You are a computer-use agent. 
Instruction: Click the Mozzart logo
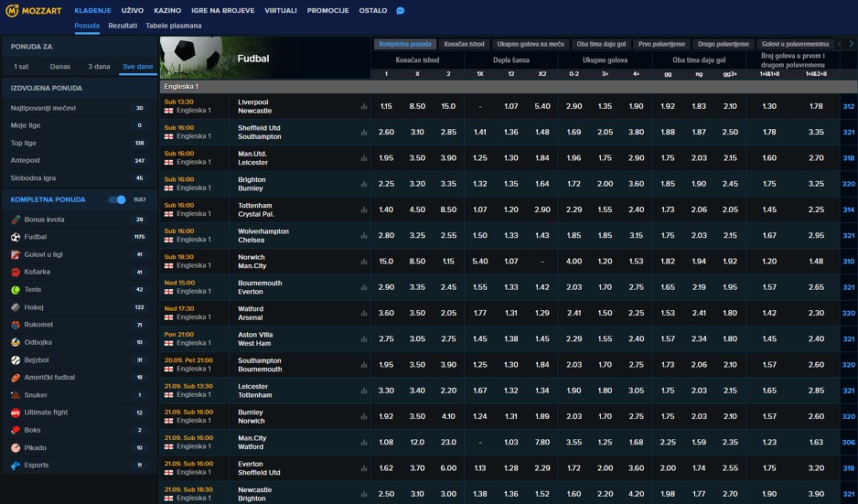click(x=33, y=10)
